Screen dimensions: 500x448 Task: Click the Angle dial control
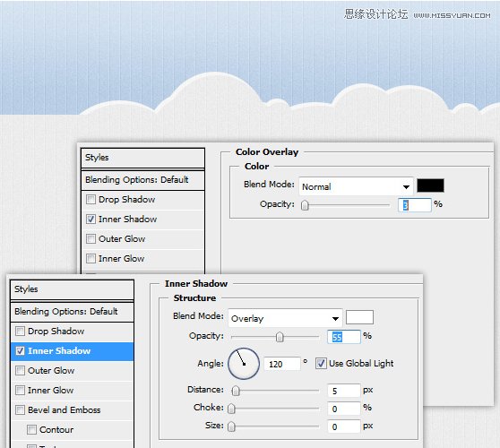point(244,364)
